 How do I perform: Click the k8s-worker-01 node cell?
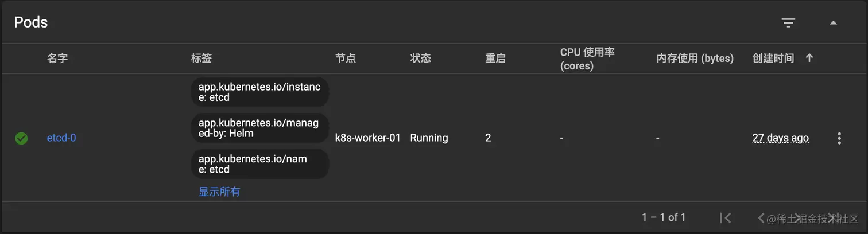coord(367,138)
